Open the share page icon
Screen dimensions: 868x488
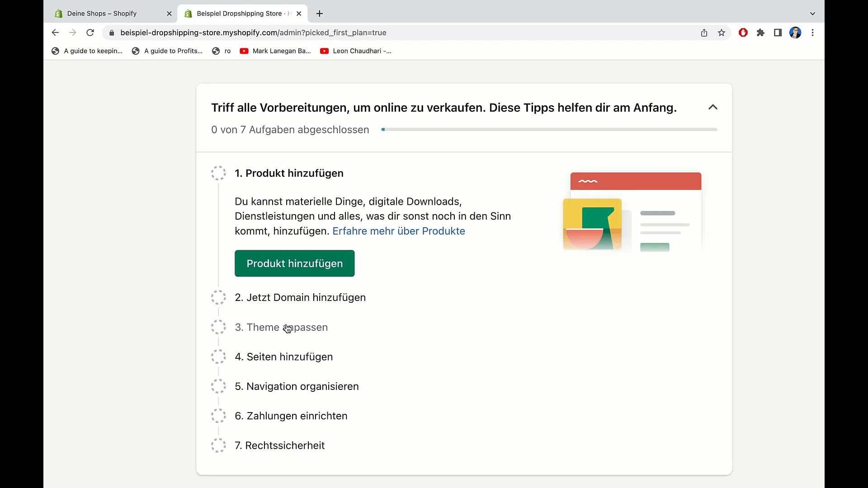[x=704, y=33]
